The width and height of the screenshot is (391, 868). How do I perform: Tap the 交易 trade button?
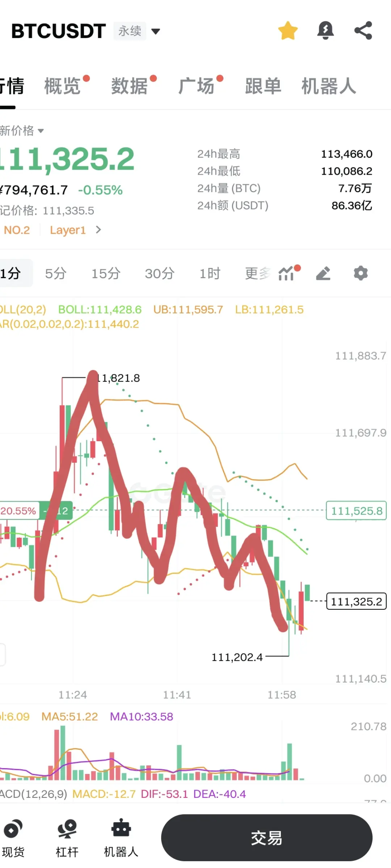pyautogui.click(x=267, y=838)
